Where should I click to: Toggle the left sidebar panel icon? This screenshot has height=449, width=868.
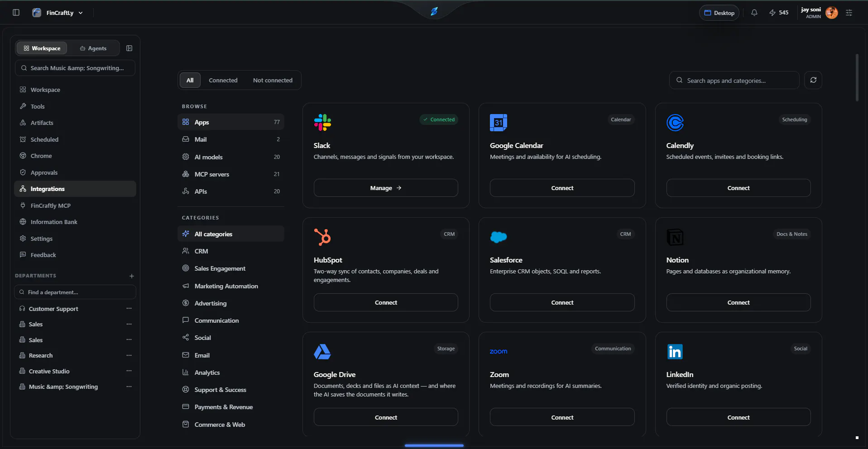click(16, 13)
